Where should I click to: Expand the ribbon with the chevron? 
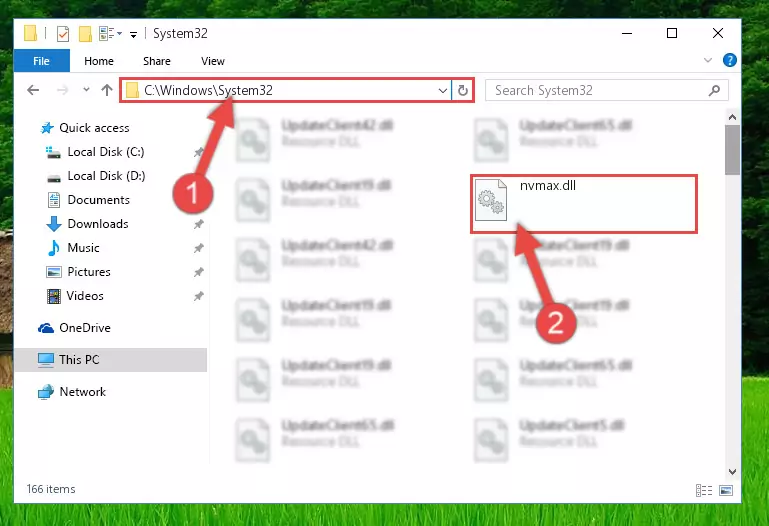(x=708, y=60)
